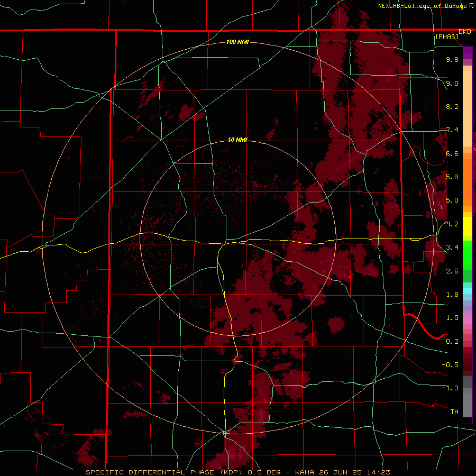Click the 3.4 value on color scale

point(452,248)
